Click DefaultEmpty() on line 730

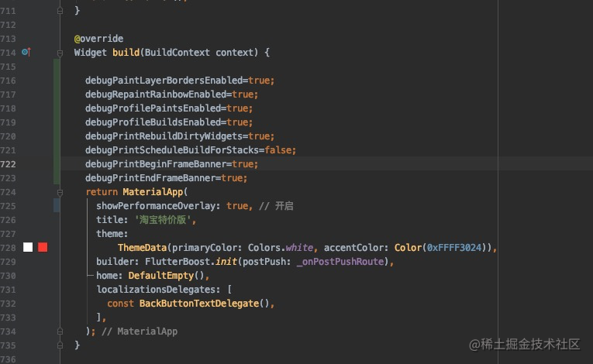166,276
